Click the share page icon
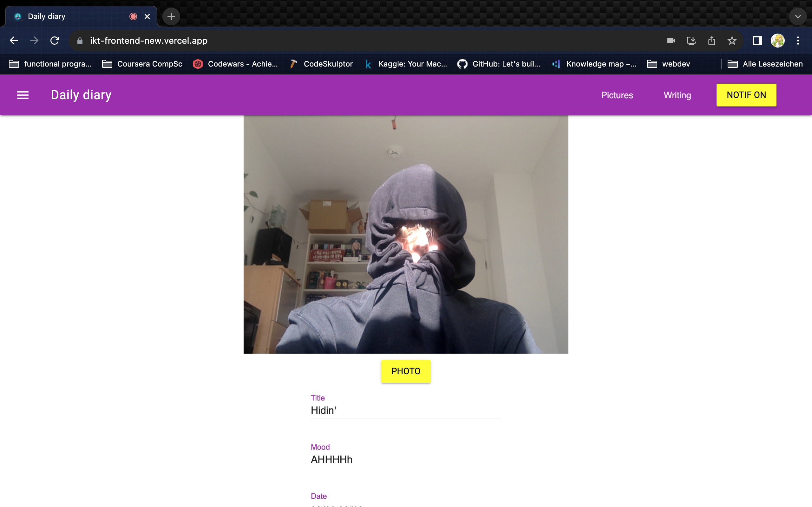Screen dimensions: 812x507 coord(712,41)
